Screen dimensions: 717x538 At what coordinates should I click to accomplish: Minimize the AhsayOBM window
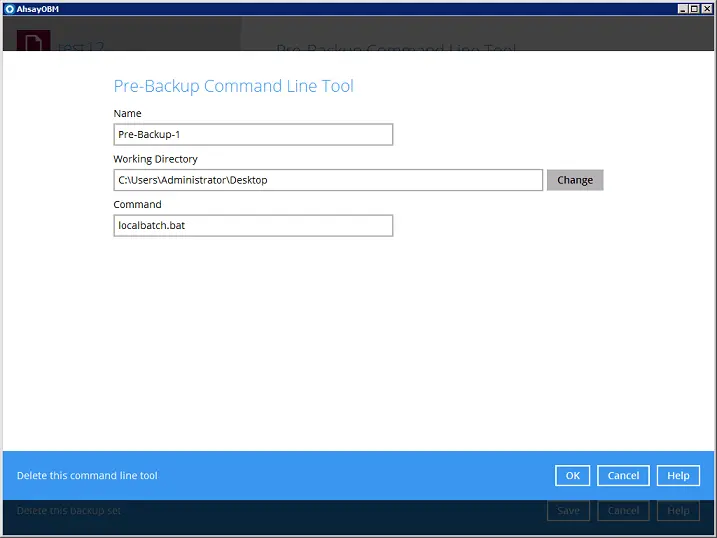tap(683, 8)
